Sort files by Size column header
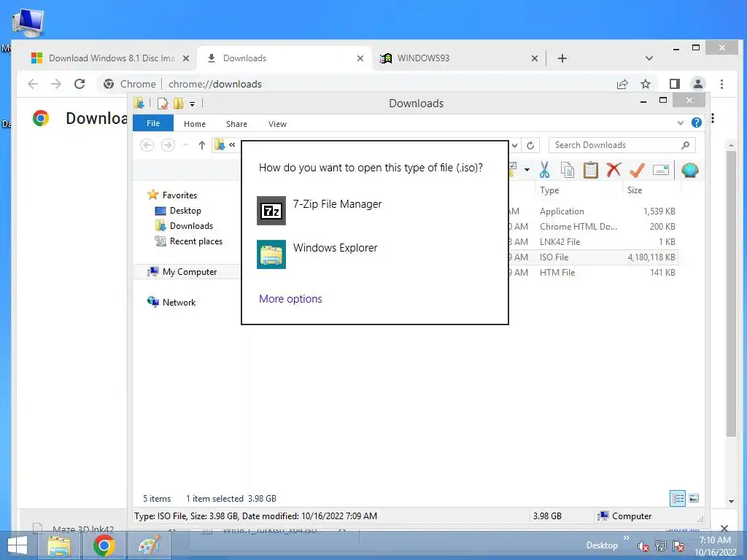 click(635, 190)
